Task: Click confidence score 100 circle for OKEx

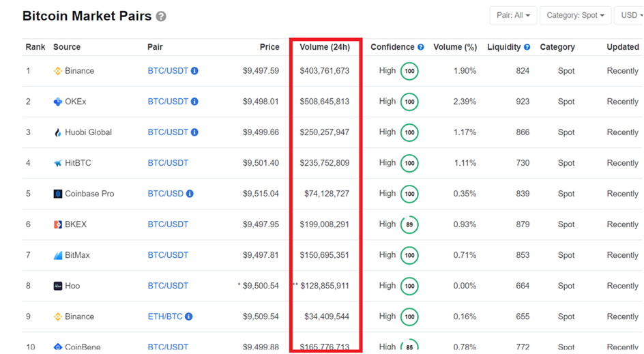Action: click(x=409, y=102)
